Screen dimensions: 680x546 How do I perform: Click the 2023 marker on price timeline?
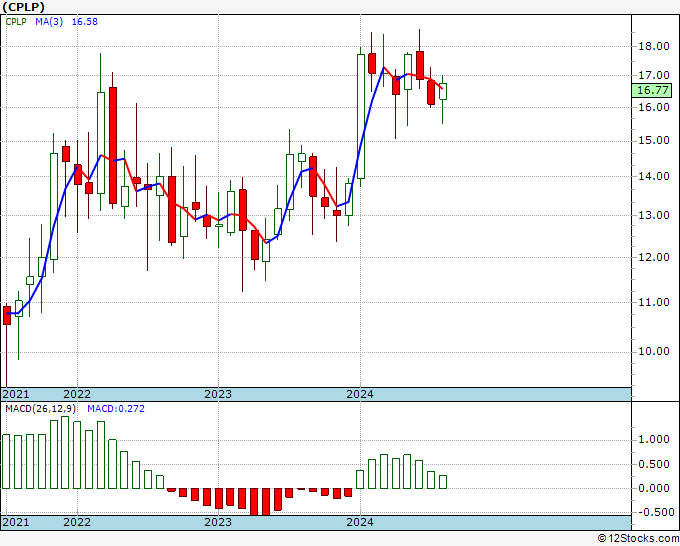(x=218, y=394)
